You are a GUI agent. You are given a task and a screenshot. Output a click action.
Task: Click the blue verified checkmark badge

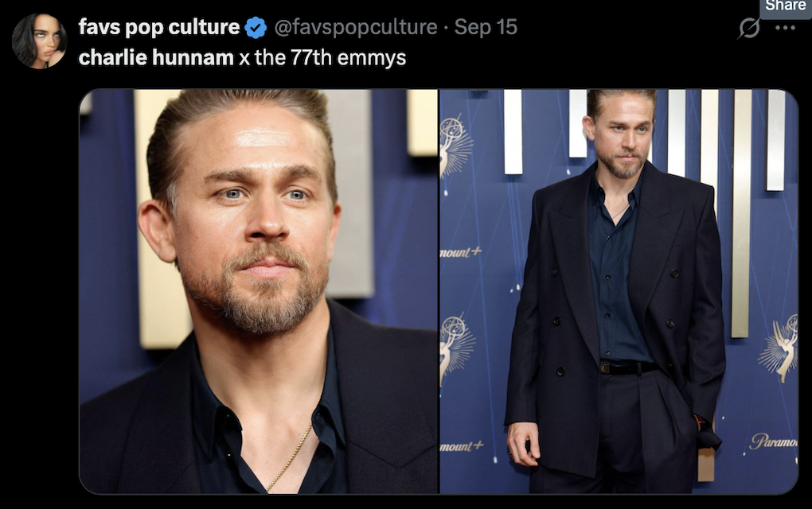coord(256,28)
